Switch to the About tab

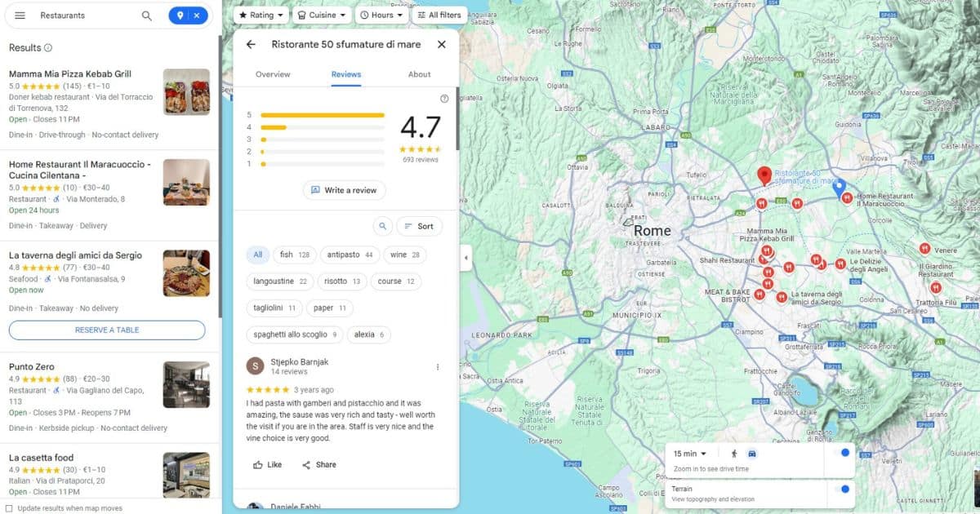(420, 74)
